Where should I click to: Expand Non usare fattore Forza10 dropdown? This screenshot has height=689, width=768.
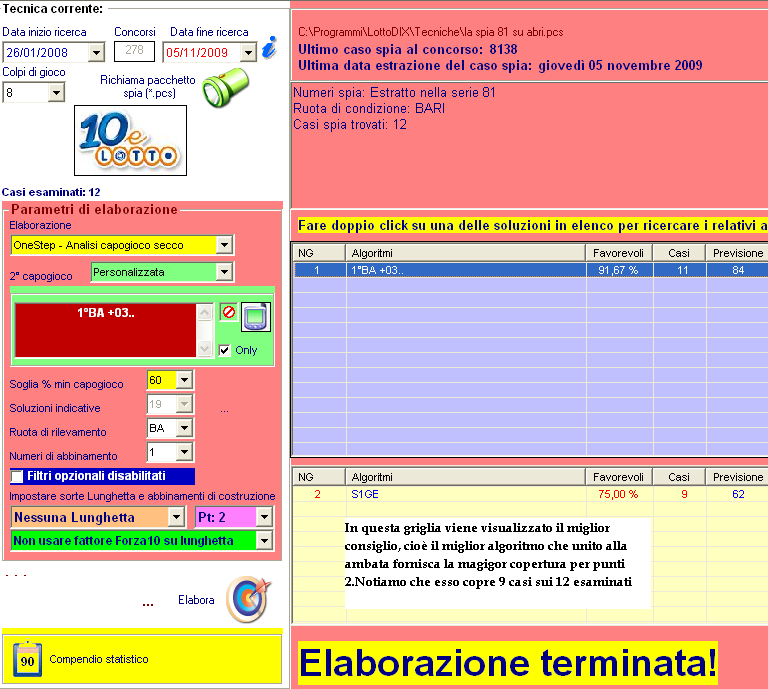coord(264,541)
